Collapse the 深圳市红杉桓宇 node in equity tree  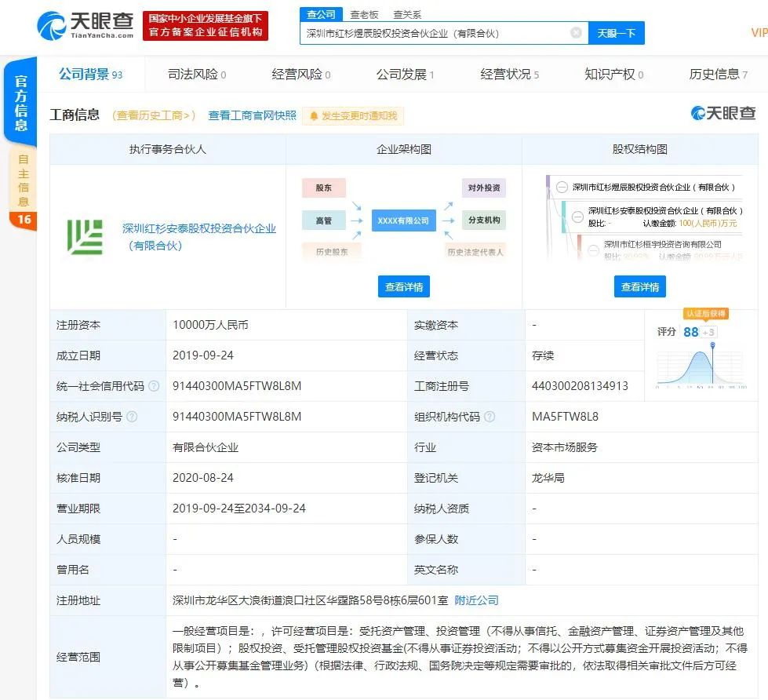(x=593, y=250)
